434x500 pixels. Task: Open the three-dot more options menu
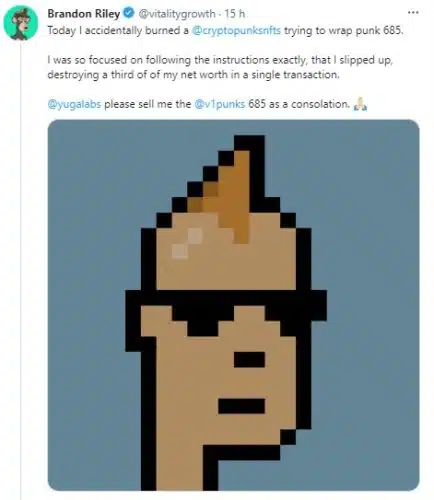[x=413, y=13]
